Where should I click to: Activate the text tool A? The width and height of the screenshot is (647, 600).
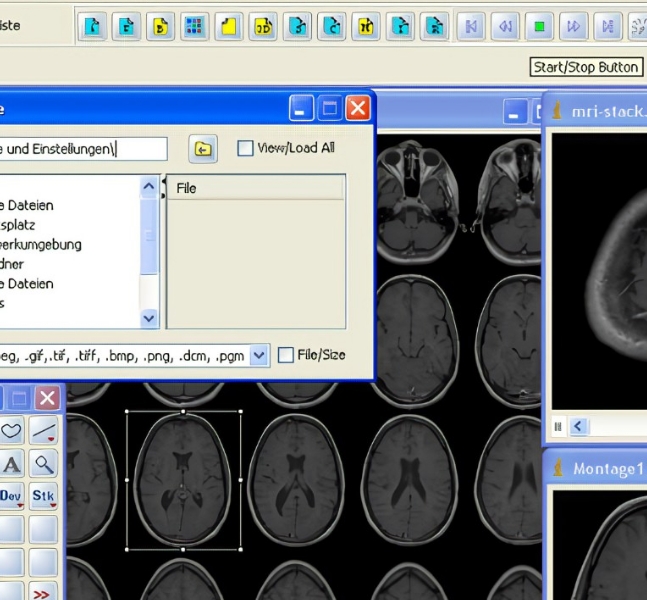(x=11, y=464)
